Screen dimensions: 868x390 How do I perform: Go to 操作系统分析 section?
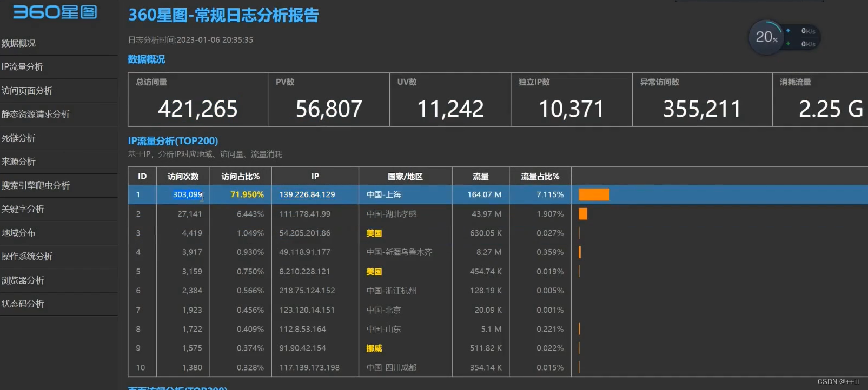pos(27,257)
